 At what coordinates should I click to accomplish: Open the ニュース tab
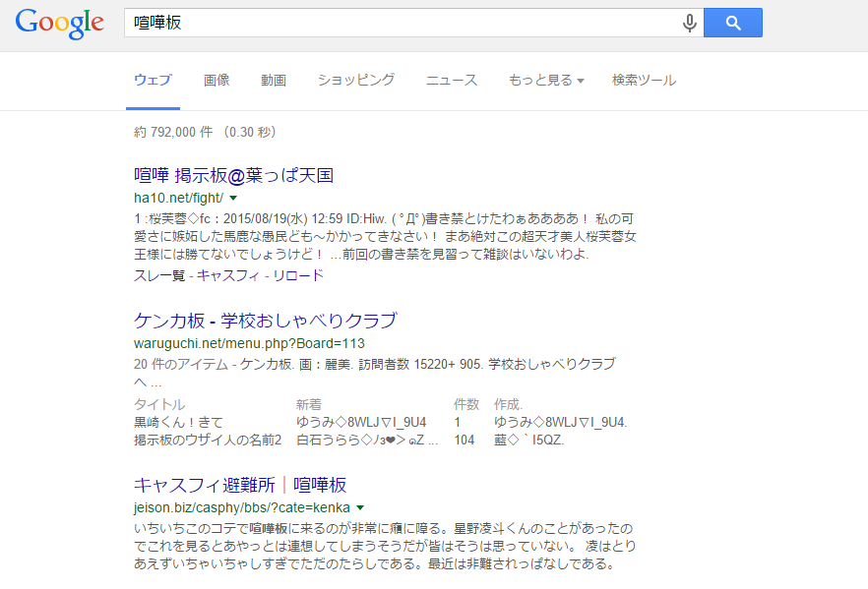tap(451, 81)
